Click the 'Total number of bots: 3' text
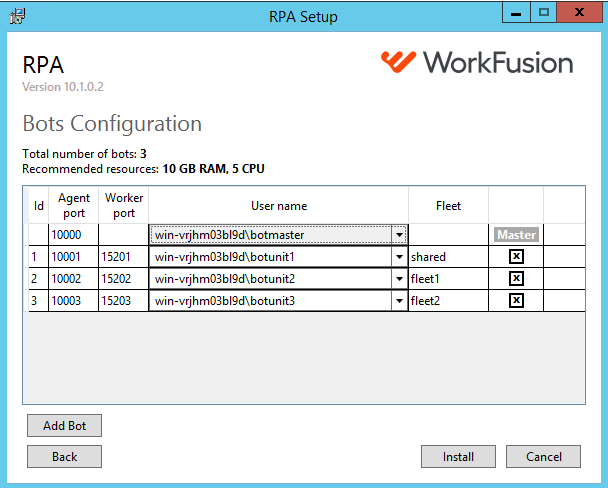This screenshot has width=608, height=488. [x=84, y=154]
